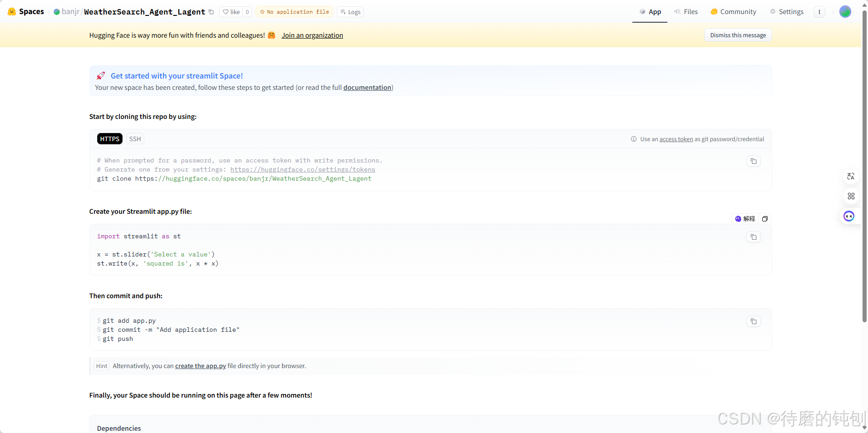Click the info icon beside 'Use an access token'
The height and width of the screenshot is (433, 868).
coord(634,139)
